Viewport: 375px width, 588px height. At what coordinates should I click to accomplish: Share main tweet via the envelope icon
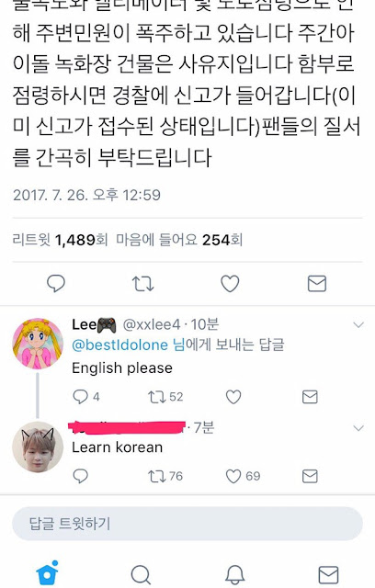(x=317, y=284)
